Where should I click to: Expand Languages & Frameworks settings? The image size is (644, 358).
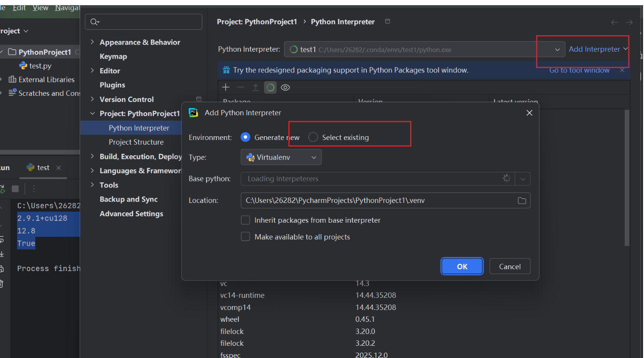point(92,171)
